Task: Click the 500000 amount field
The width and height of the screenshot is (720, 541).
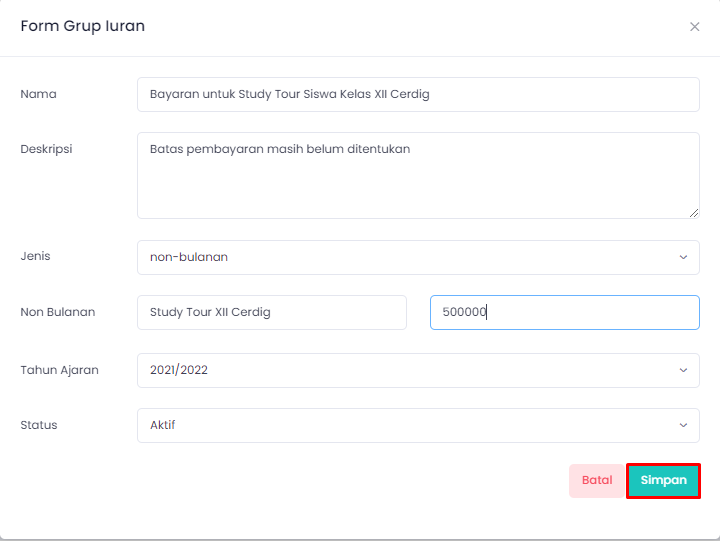Action: (x=565, y=312)
